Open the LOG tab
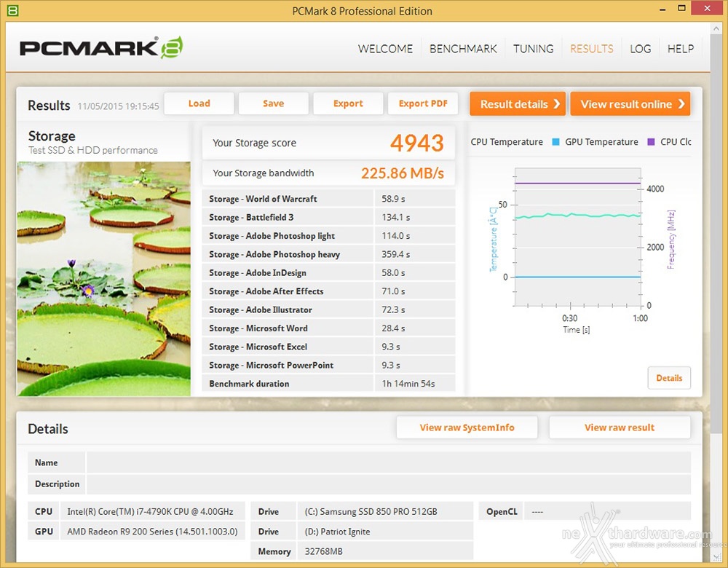Image resolution: width=728 pixels, height=568 pixels. click(x=640, y=49)
